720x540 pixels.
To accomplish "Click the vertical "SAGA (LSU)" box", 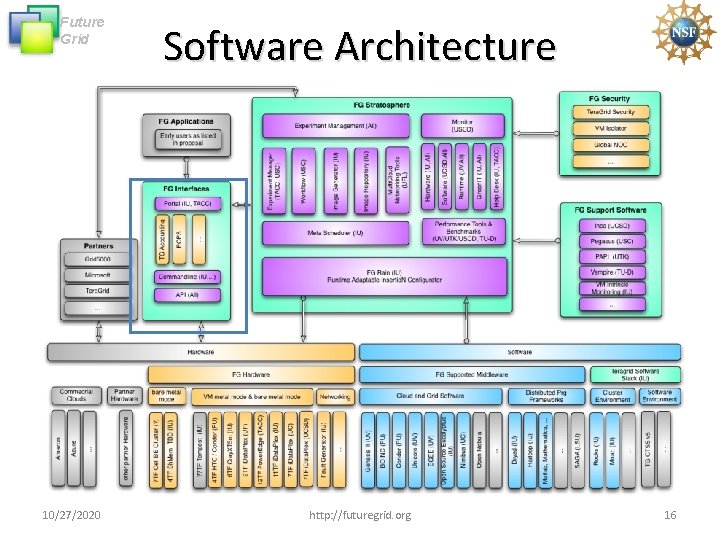I will pyautogui.click(x=577, y=450).
